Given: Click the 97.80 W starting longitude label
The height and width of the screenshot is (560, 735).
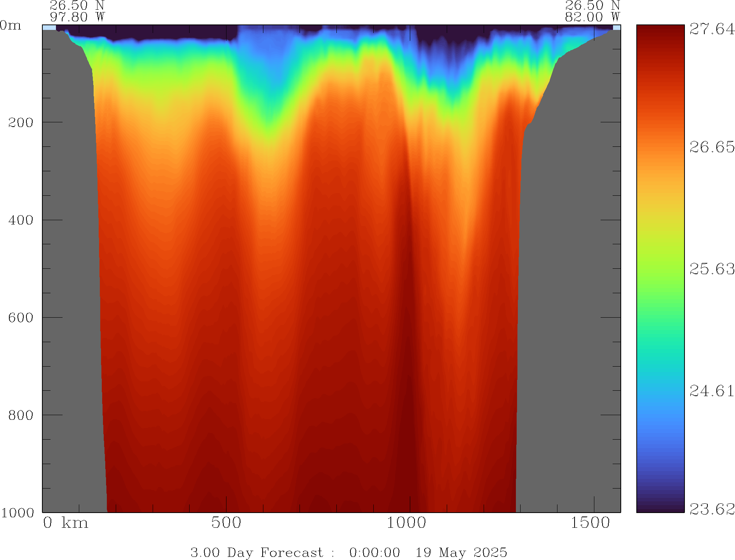Looking at the screenshot, I should [77, 17].
